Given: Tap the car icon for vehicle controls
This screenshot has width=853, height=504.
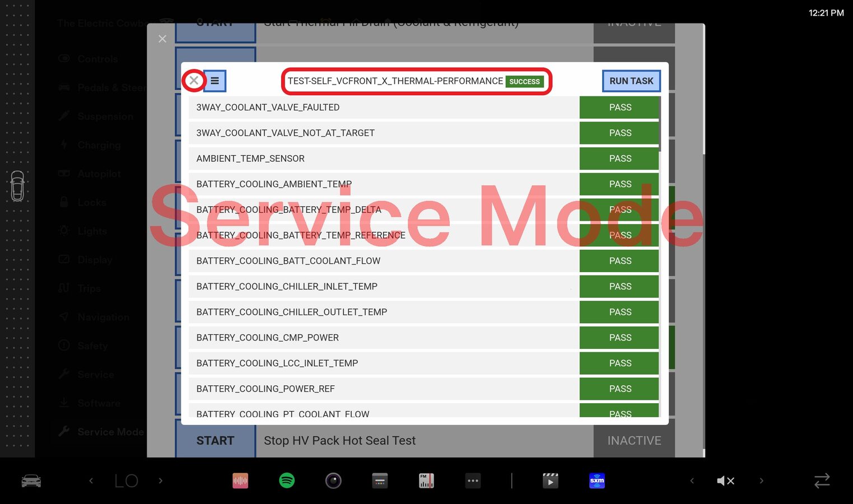Looking at the screenshot, I should click(31, 480).
